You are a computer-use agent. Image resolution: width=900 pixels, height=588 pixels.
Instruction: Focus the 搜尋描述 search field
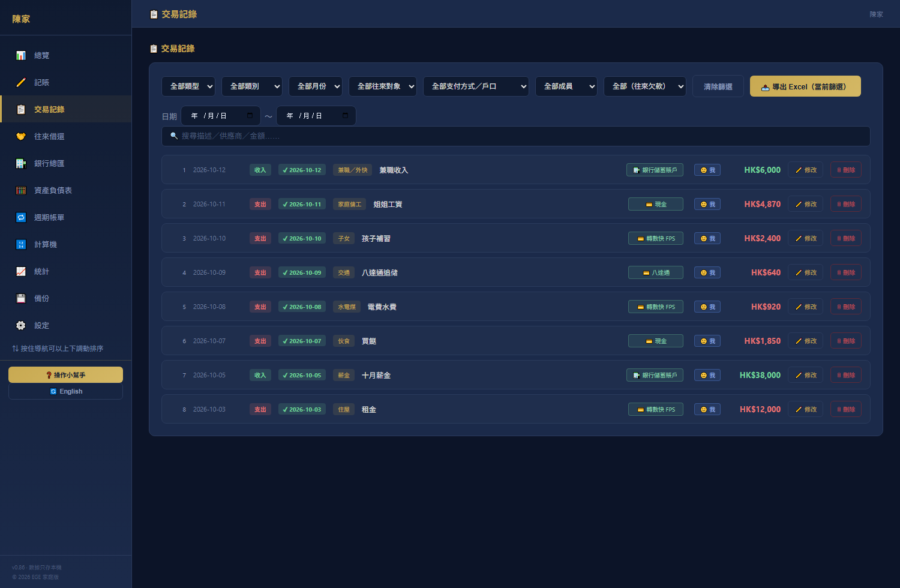pos(516,136)
